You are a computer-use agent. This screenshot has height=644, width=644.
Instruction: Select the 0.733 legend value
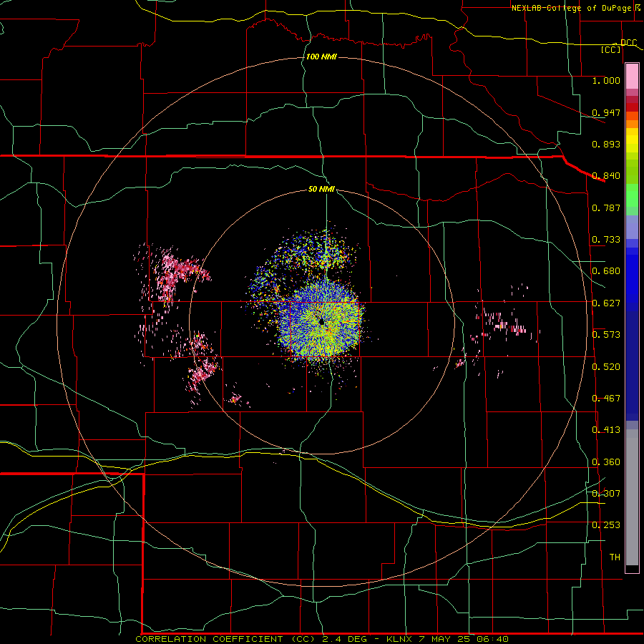tap(606, 240)
